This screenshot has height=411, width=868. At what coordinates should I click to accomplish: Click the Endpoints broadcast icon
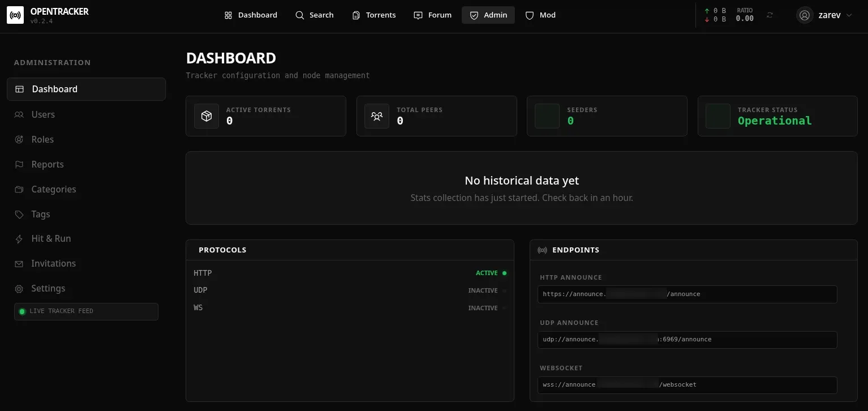542,250
